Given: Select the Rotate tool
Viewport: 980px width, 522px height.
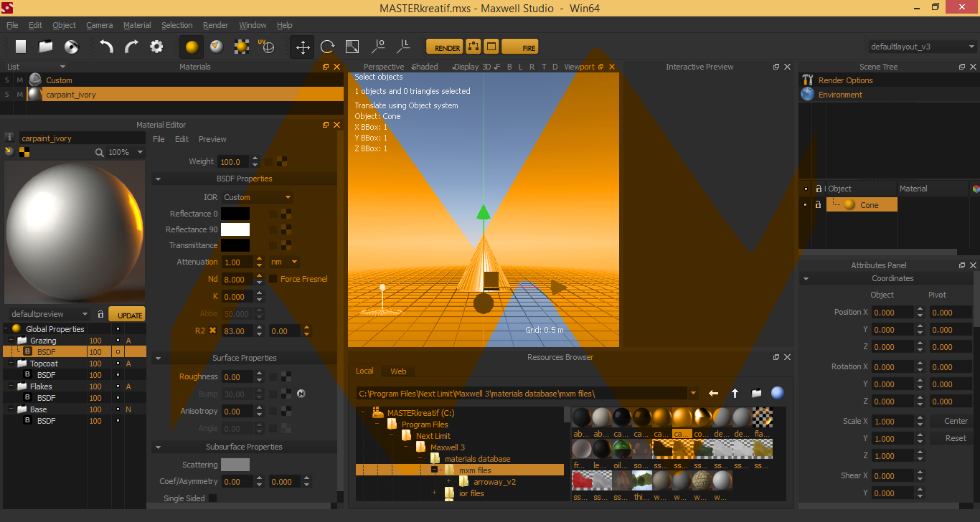Looking at the screenshot, I should [327, 47].
